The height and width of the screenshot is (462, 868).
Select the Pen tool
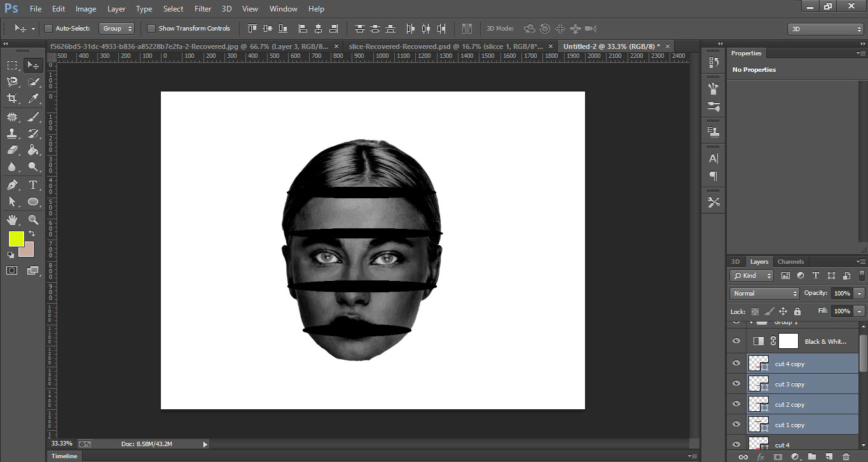(x=12, y=185)
